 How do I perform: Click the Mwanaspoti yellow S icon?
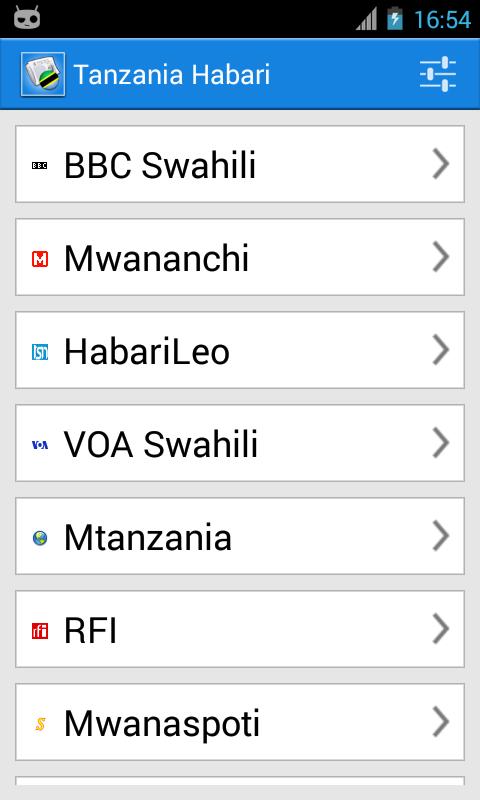tap(40, 724)
